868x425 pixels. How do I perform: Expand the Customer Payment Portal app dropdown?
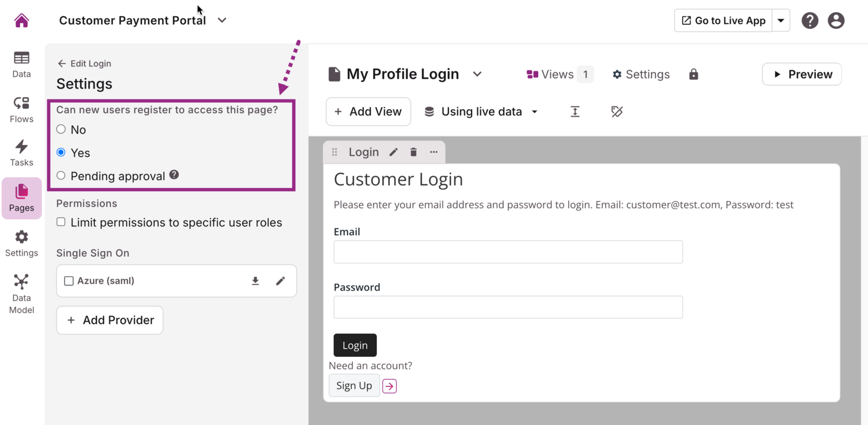[222, 20]
